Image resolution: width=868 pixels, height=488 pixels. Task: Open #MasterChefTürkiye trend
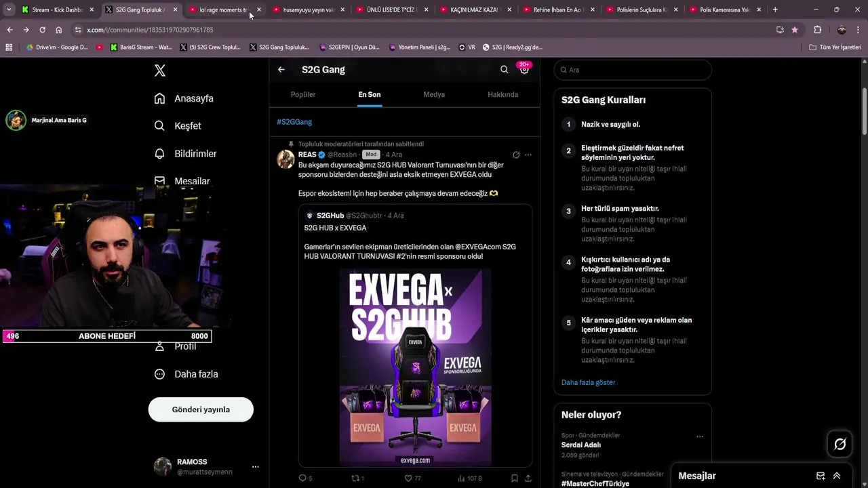(x=595, y=483)
